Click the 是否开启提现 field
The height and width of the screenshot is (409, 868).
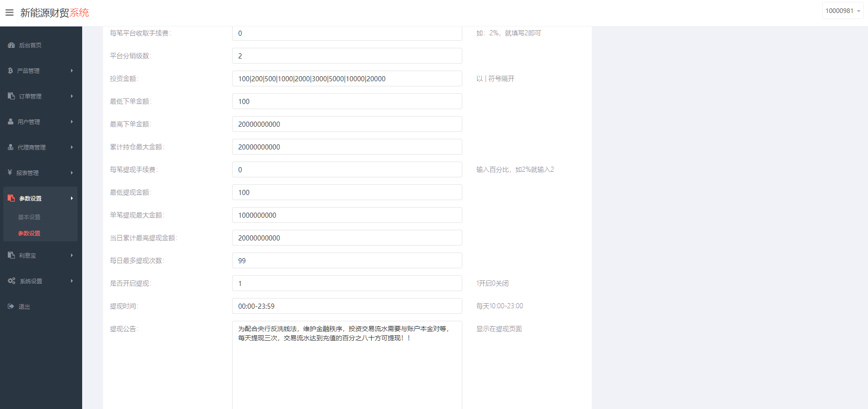click(347, 283)
